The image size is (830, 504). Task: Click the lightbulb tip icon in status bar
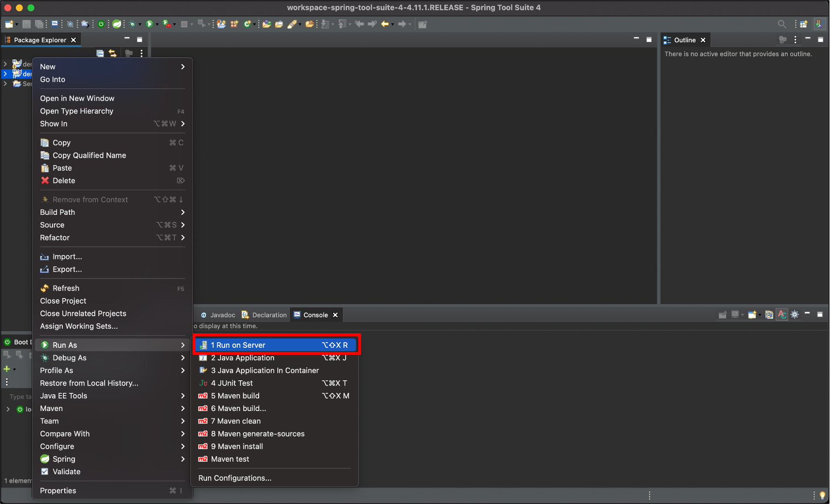click(823, 496)
